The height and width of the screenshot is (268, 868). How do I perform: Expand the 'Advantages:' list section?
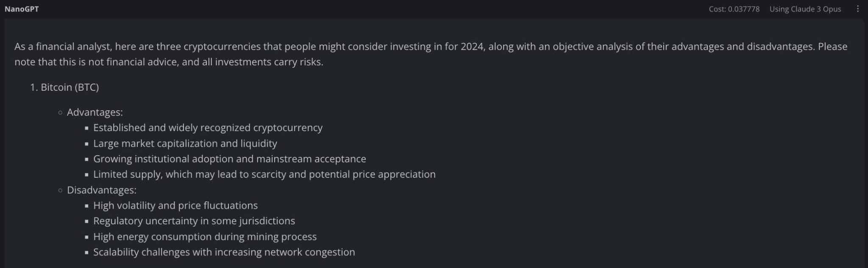coord(94,112)
